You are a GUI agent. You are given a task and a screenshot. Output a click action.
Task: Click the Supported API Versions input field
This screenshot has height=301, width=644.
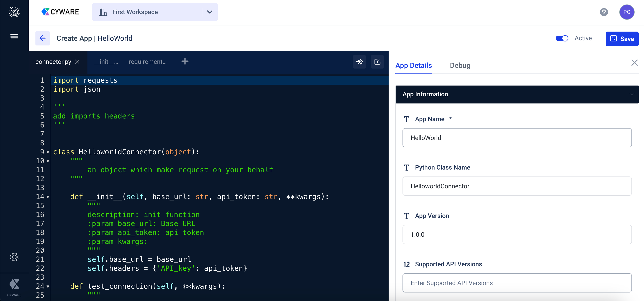tap(517, 283)
